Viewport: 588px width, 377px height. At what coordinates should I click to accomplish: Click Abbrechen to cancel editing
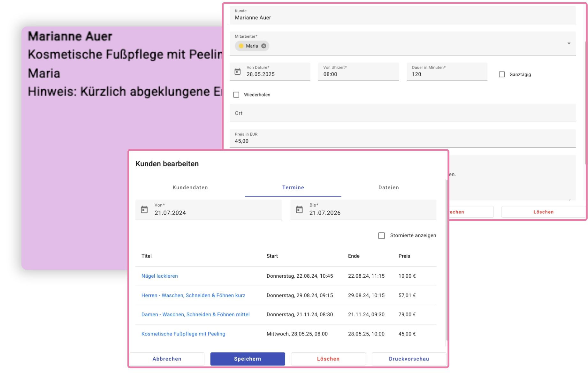(167, 359)
